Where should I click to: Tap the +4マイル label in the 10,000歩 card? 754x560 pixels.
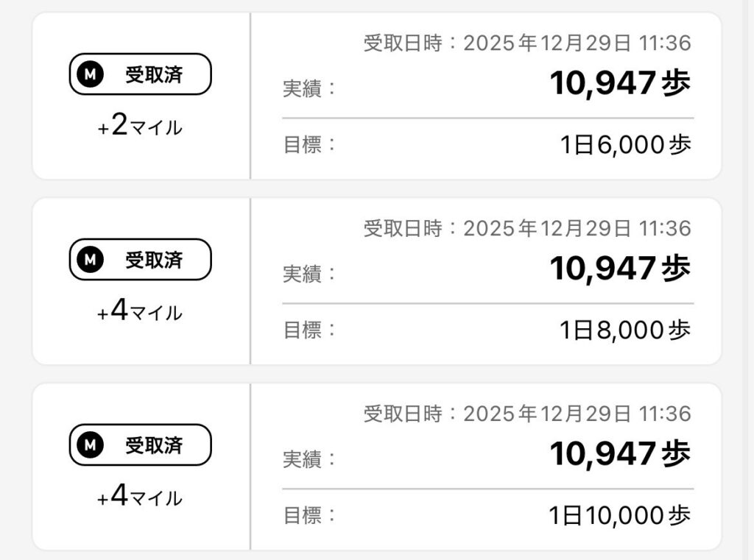pos(140,497)
